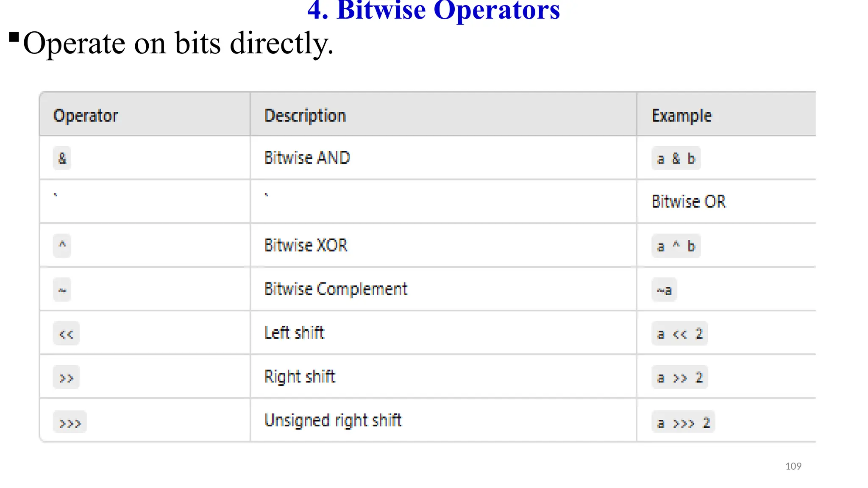Click the 'a >>> 2' example chip

(683, 422)
